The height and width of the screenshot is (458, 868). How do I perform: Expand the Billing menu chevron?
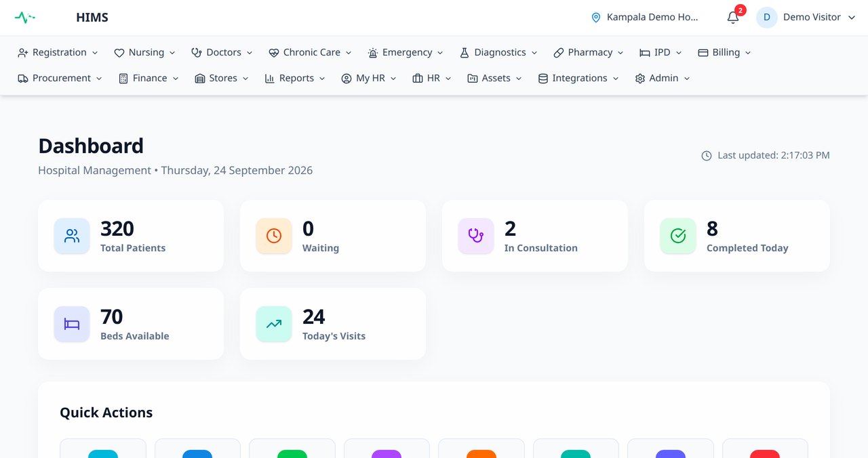tap(748, 53)
